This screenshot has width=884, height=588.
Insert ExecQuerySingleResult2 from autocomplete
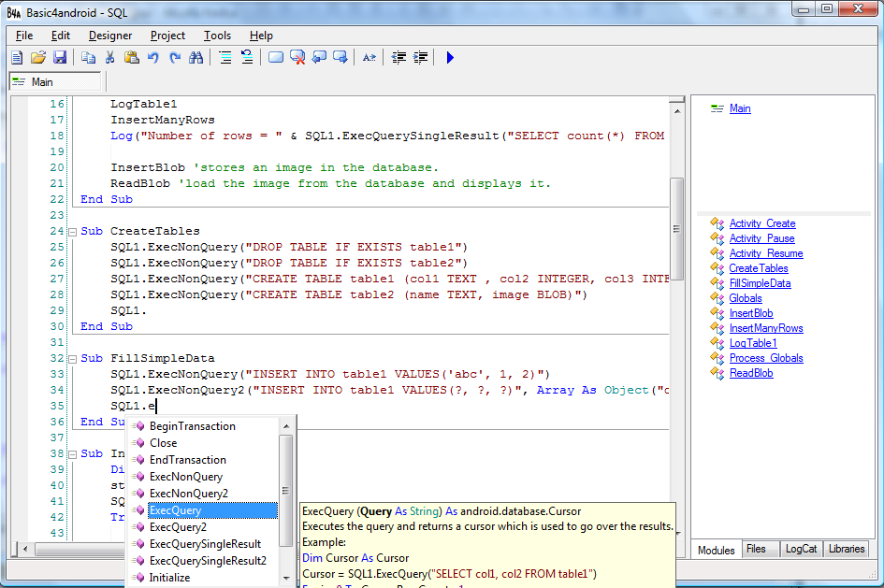click(204, 561)
